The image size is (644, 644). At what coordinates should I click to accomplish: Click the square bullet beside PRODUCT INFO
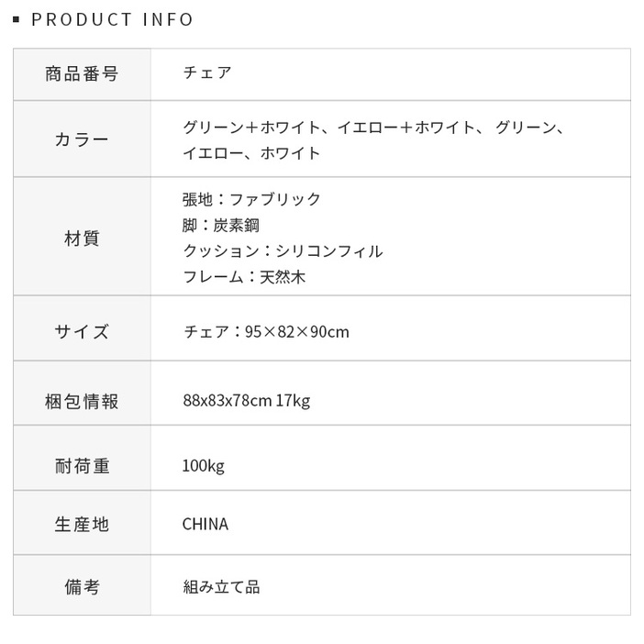tap(17, 19)
